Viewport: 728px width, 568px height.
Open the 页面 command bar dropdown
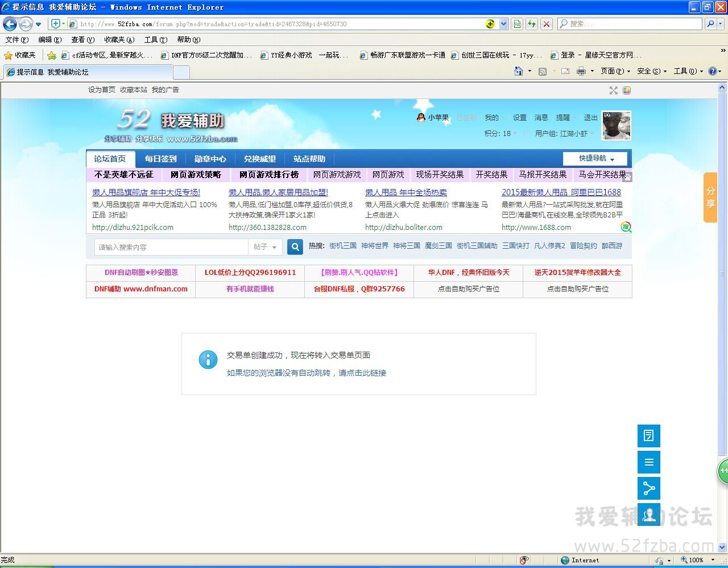click(x=615, y=71)
